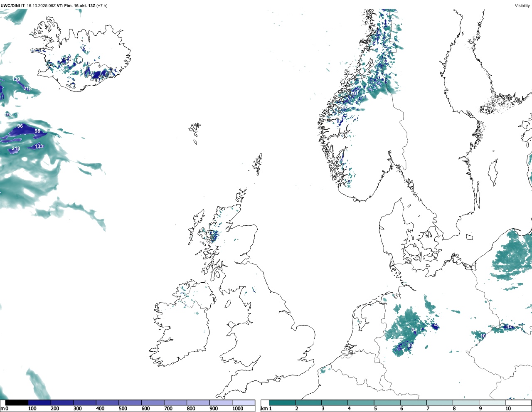Select the 600–700 m legend swatch
532x412 pixels.
153,402
